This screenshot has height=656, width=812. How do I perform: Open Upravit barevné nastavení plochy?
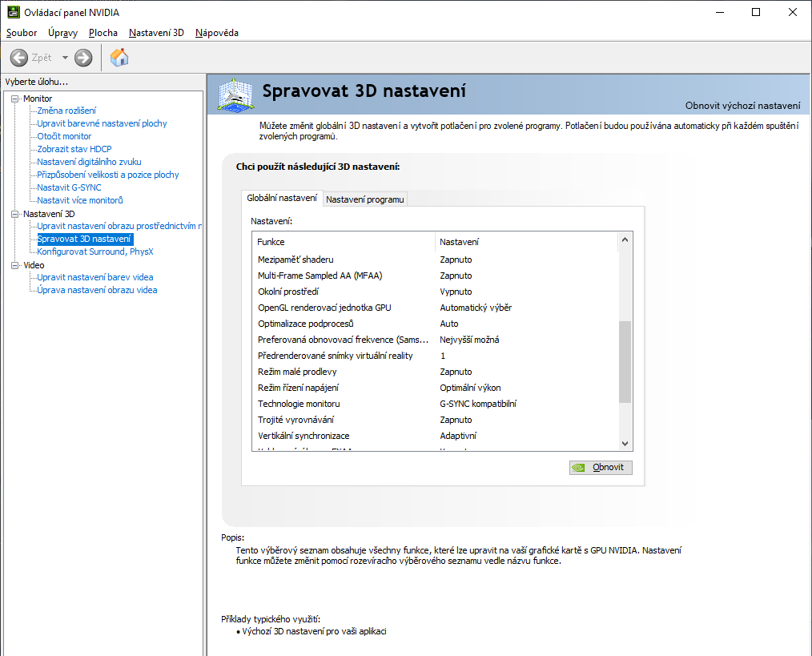point(102,123)
